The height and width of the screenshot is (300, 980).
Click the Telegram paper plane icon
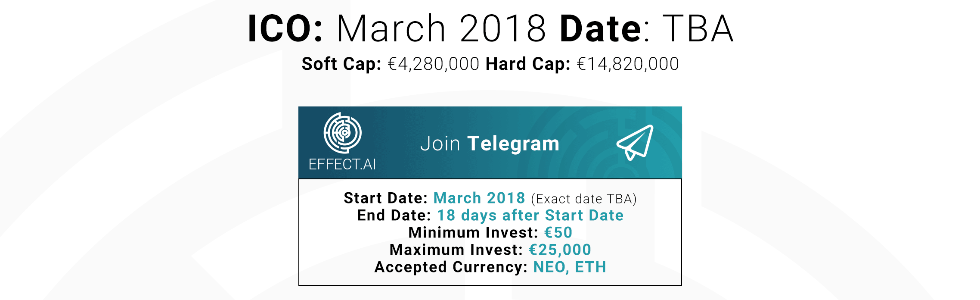[x=635, y=143]
